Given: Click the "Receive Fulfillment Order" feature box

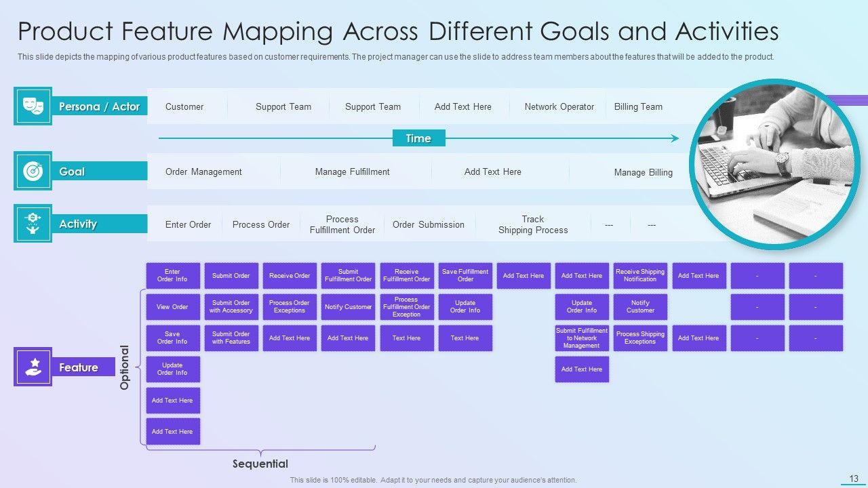Looking at the screenshot, I should tap(407, 276).
